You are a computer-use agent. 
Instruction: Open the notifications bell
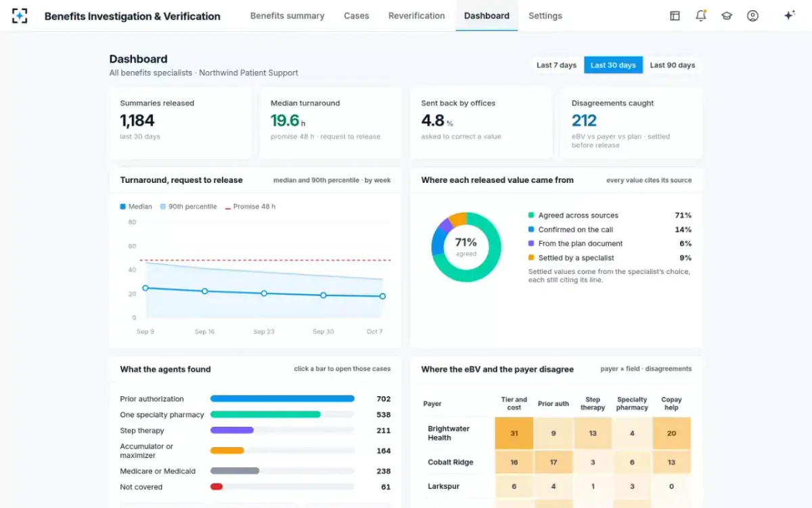pos(701,16)
